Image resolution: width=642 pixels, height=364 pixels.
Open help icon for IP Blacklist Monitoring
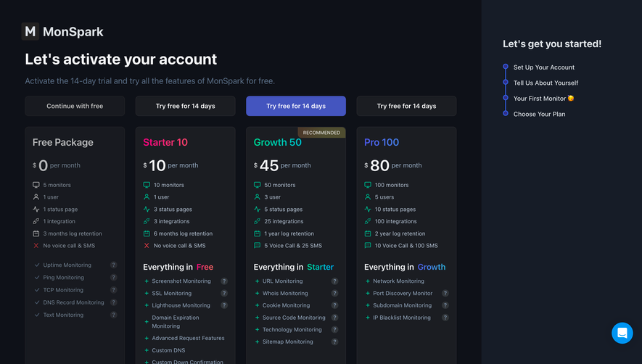point(445,318)
